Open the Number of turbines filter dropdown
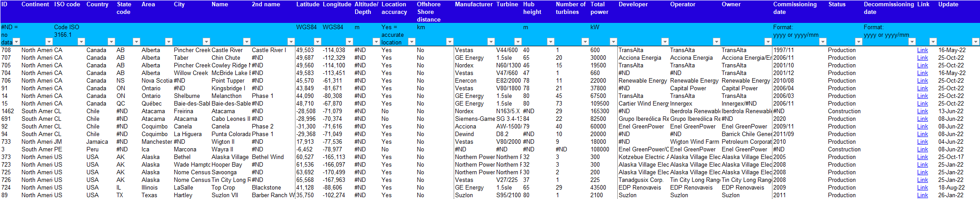The image size is (980, 199). click(x=585, y=42)
